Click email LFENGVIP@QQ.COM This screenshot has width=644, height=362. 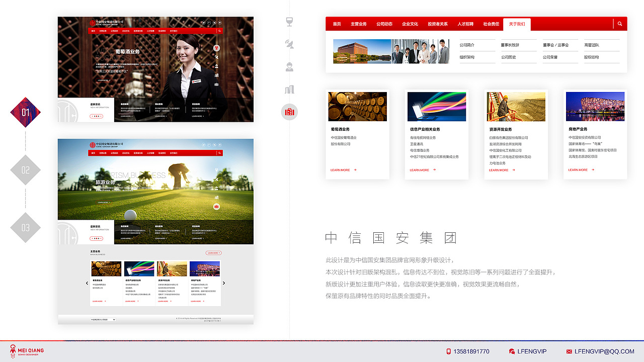tap(604, 351)
